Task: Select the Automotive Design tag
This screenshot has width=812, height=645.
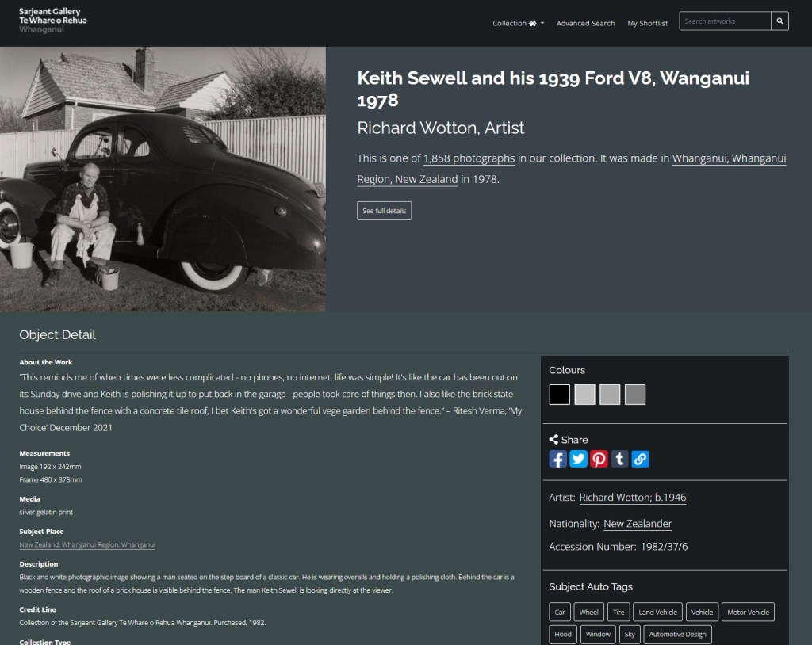Action: tap(677, 634)
